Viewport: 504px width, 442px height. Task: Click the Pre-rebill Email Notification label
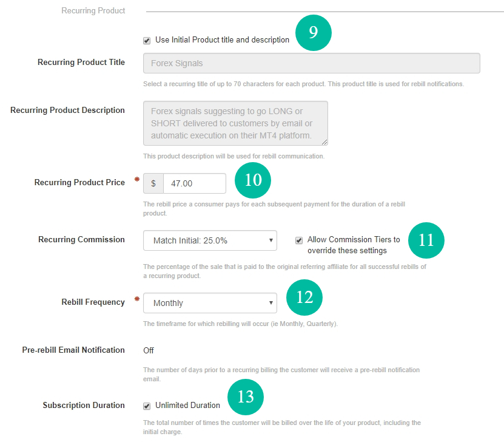click(73, 350)
